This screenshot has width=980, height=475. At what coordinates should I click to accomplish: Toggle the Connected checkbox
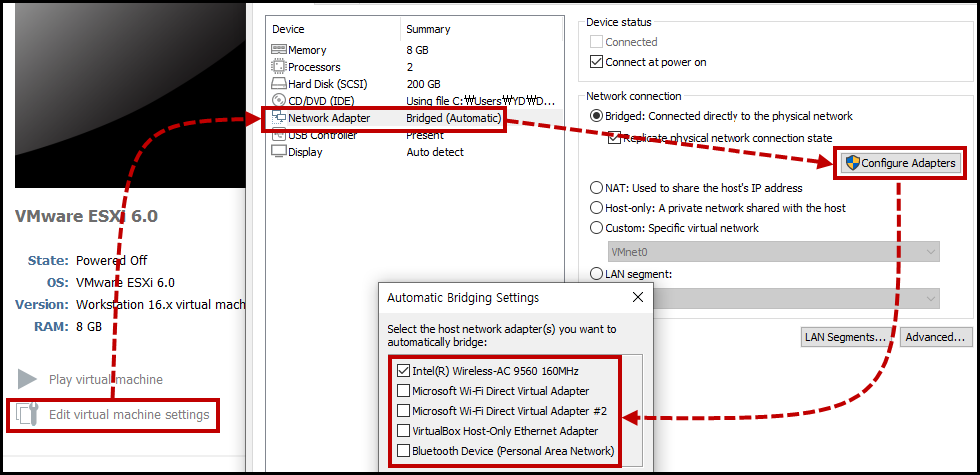click(x=596, y=42)
